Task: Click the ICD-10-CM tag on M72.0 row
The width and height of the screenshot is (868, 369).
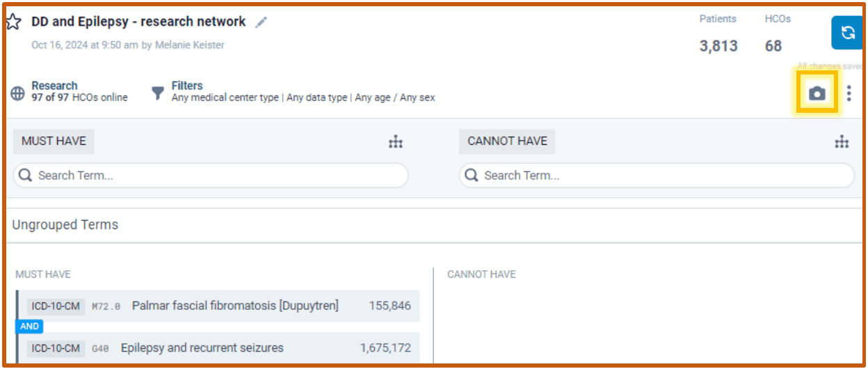Action: (x=56, y=306)
